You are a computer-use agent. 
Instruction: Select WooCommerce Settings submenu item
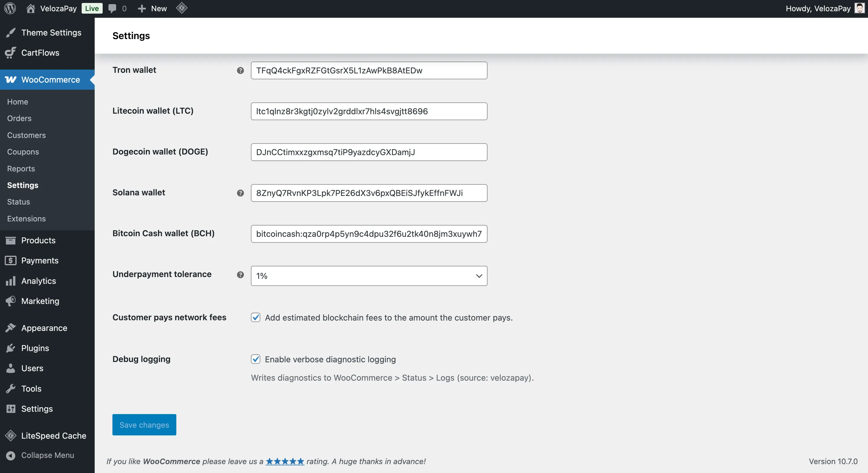coord(22,185)
